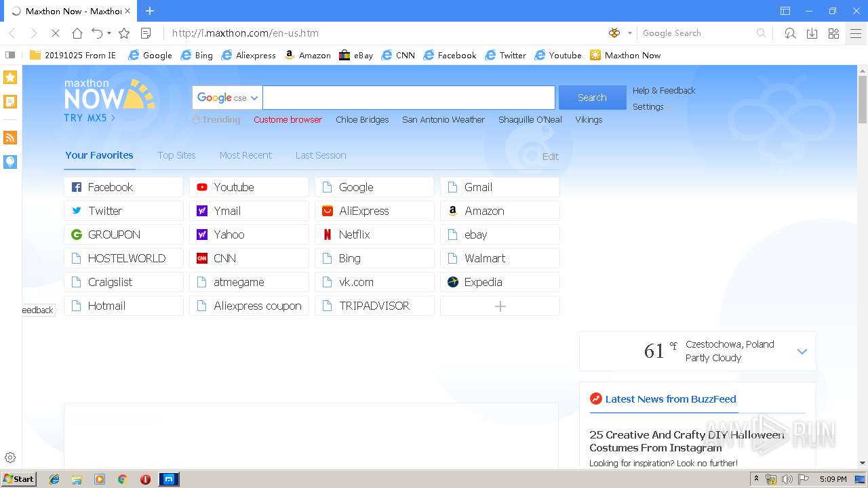The height and width of the screenshot is (488, 868).
Task: Open CNN bookmark in bookmarks bar
Action: pos(398,56)
